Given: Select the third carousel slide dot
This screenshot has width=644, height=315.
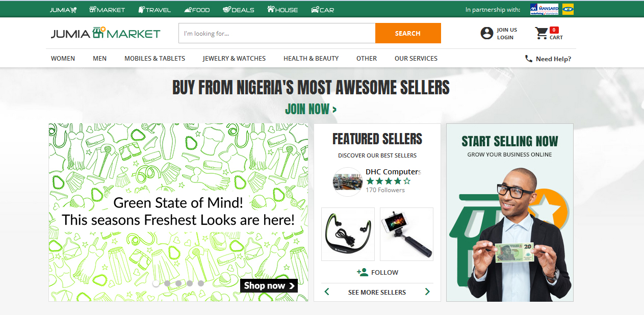Looking at the screenshot, I should point(178,283).
